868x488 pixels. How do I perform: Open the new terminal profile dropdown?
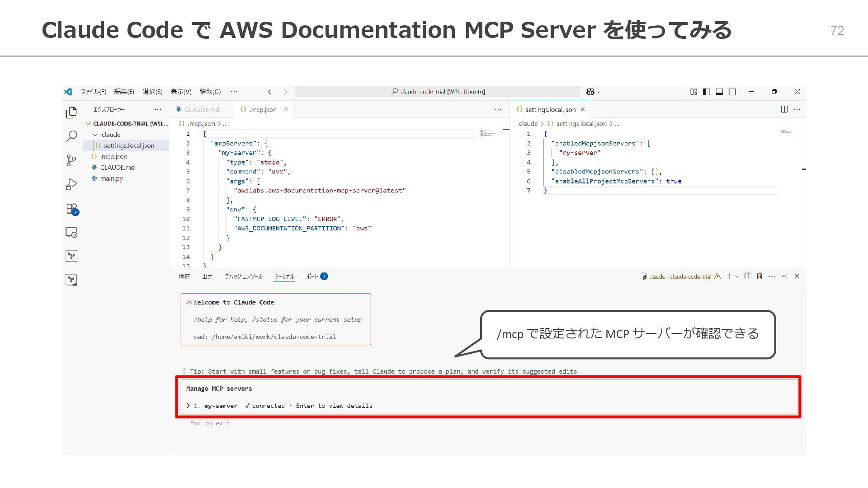click(x=737, y=276)
